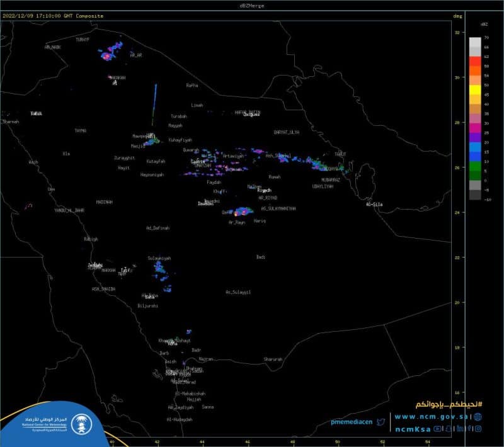Select the bright green swatch near 5 dBZ

click(x=475, y=166)
